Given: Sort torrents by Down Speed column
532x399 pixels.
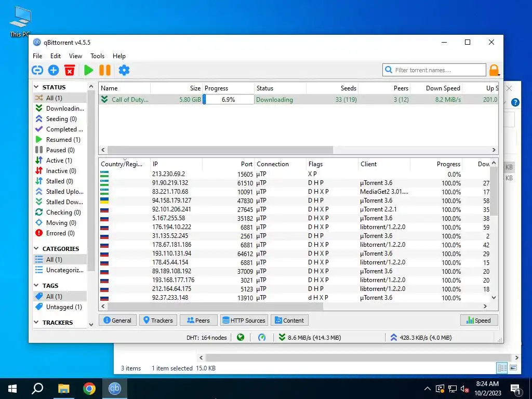Looking at the screenshot, I should pos(436,88).
